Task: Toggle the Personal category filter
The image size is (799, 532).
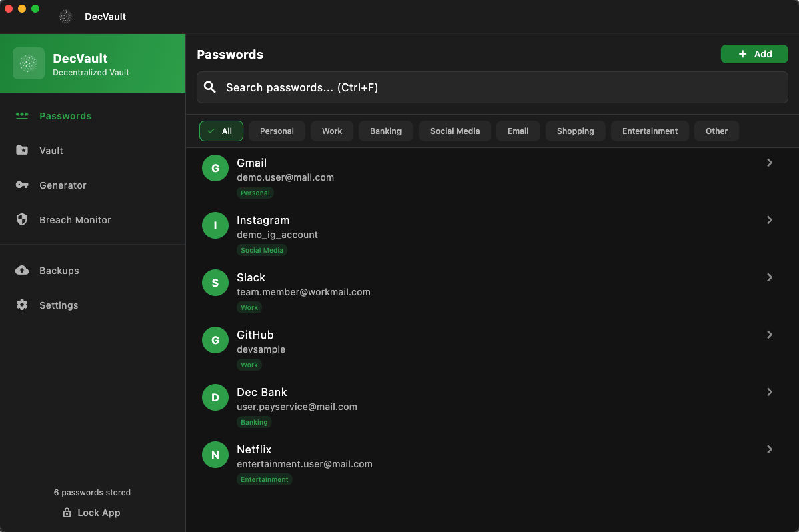Action: 277,131
